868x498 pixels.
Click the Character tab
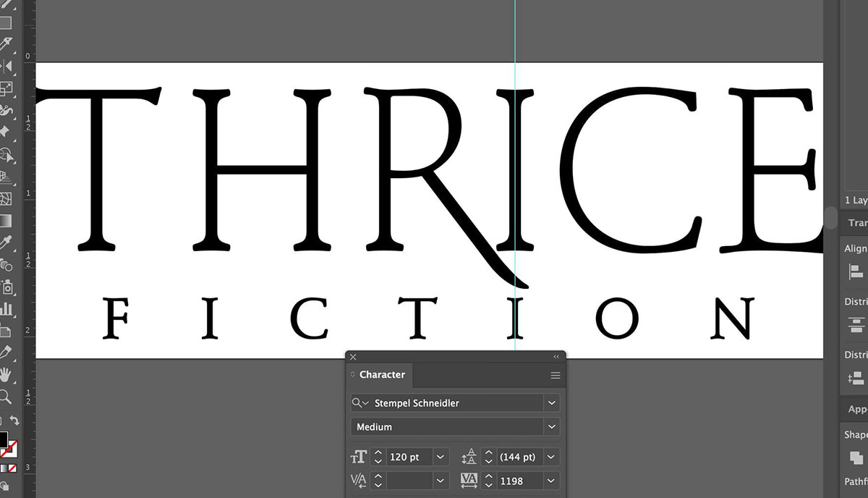click(x=382, y=374)
